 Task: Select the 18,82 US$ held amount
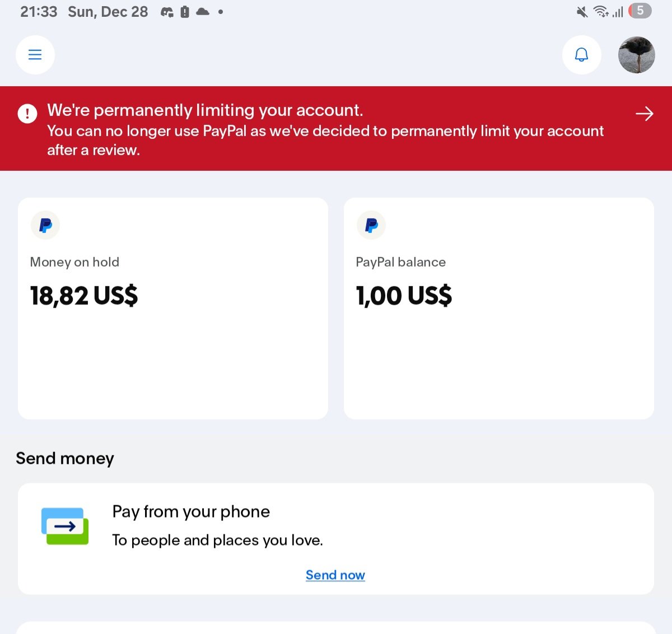84,296
